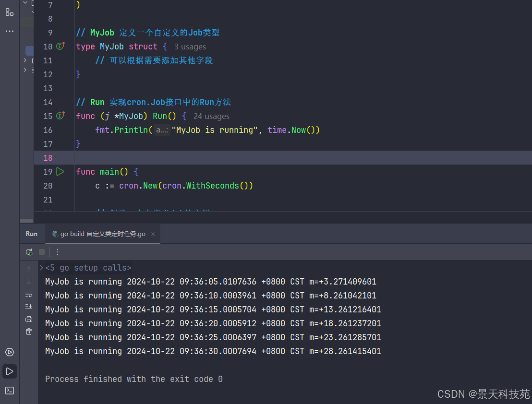Collapse the expanded project tree node at top

click(x=25, y=2)
